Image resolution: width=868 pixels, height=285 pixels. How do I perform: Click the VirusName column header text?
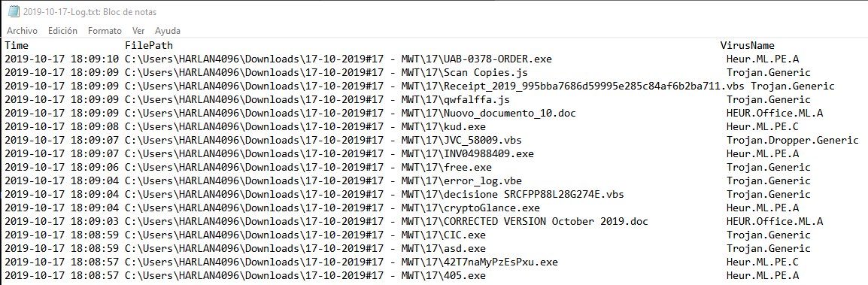748,45
